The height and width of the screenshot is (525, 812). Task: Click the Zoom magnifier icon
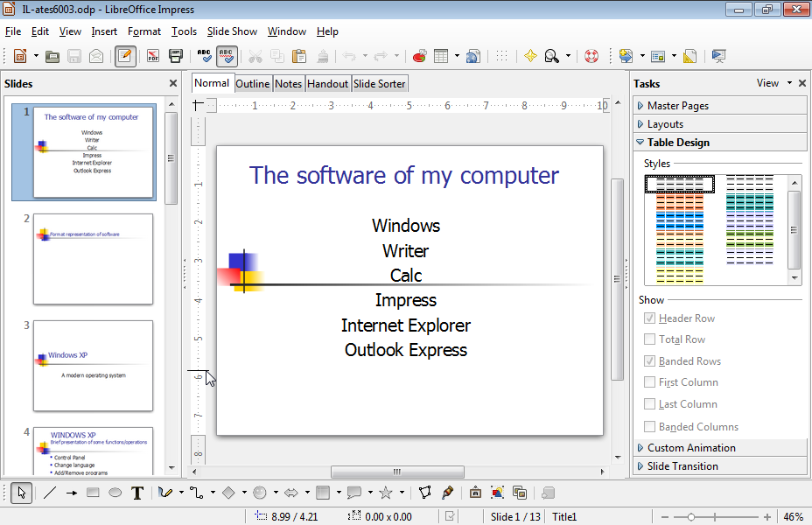[551, 56]
